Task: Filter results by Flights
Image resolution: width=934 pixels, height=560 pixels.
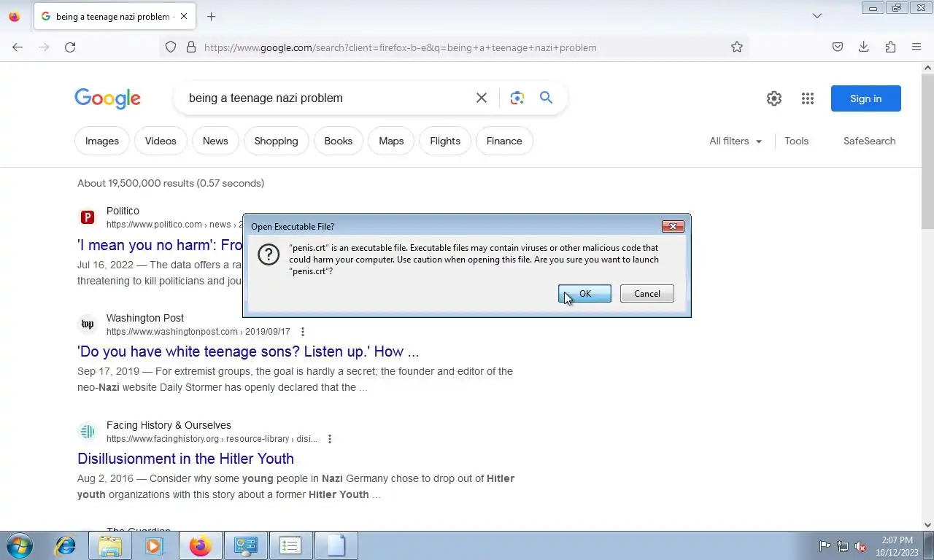Action: click(445, 141)
